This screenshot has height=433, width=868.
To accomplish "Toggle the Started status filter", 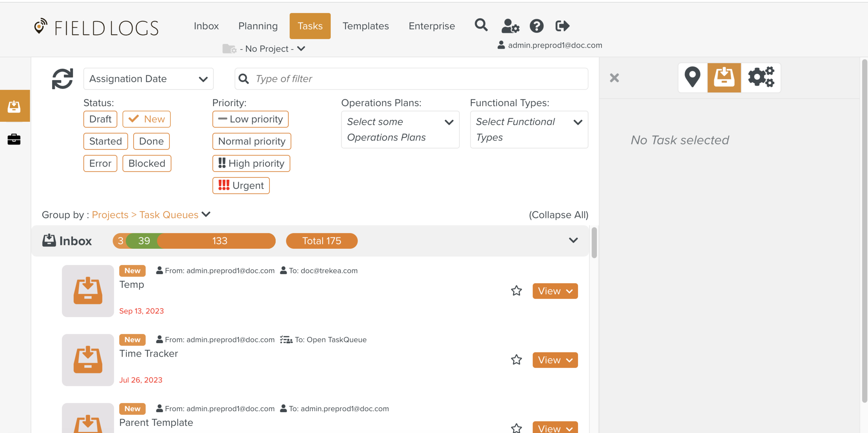I will pos(106,141).
